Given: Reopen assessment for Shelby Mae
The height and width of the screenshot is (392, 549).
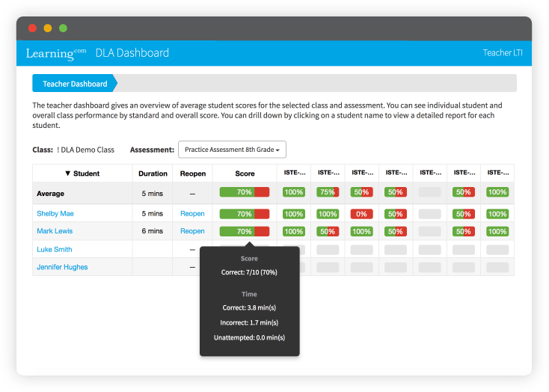Looking at the screenshot, I should point(192,214).
